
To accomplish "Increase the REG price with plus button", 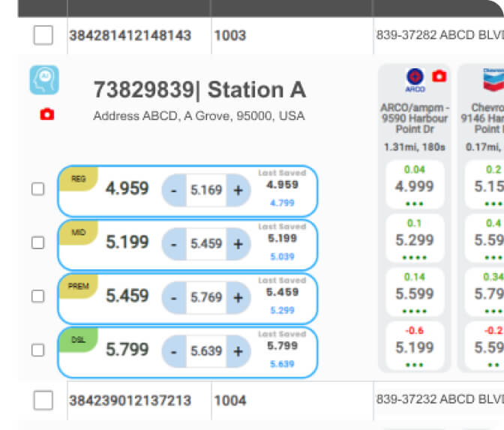I will [x=238, y=191].
